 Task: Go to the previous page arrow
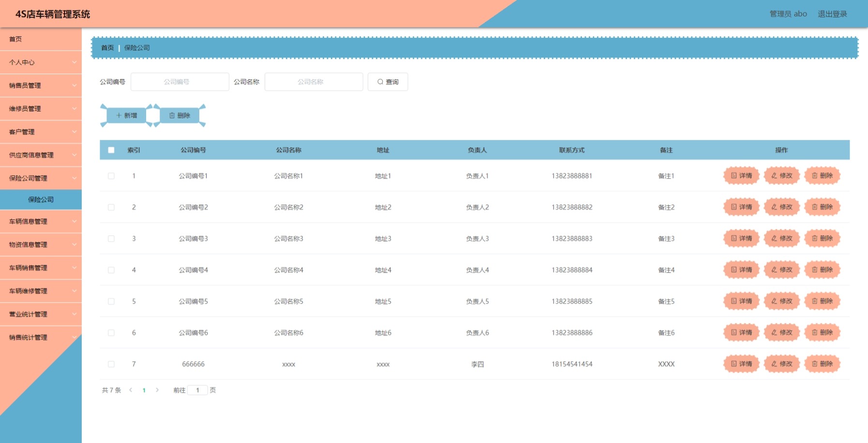click(x=131, y=390)
